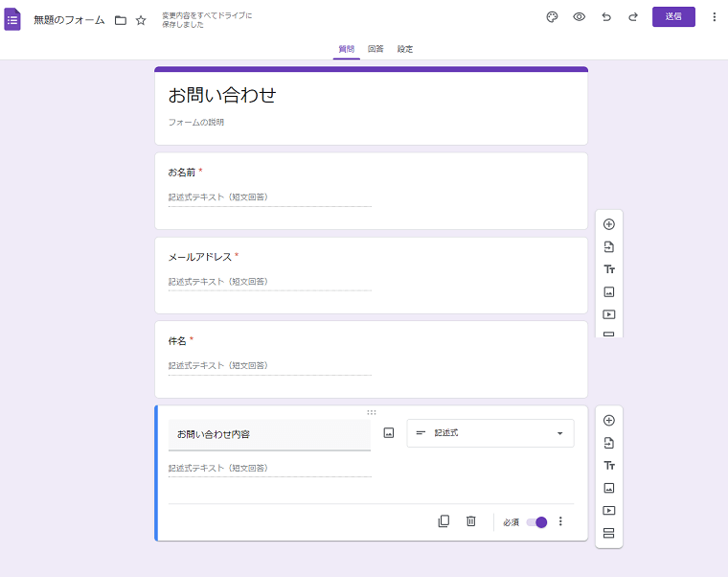Switch to the 設定 tab

point(405,49)
